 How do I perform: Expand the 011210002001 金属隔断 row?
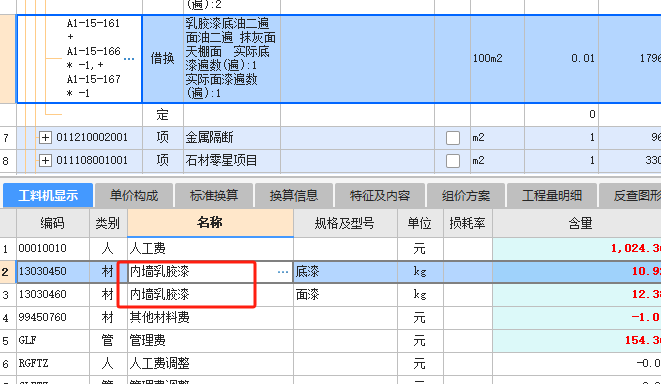coord(45,137)
